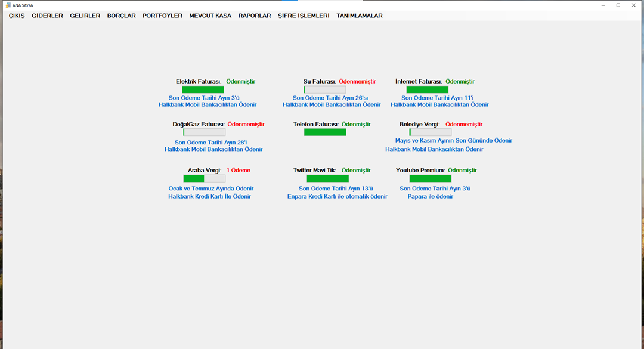
Task: Click the 'Papara ile ödenir' text
Action: pyautogui.click(x=430, y=197)
